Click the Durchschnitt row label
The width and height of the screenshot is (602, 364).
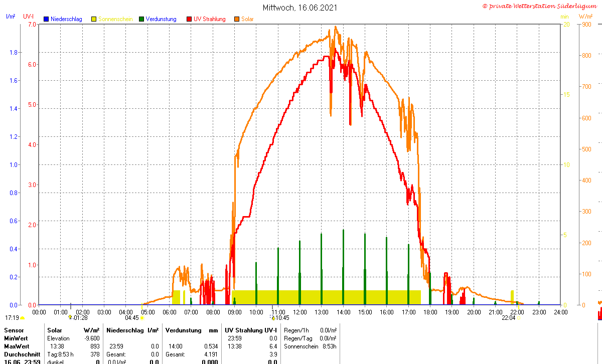[22, 354]
